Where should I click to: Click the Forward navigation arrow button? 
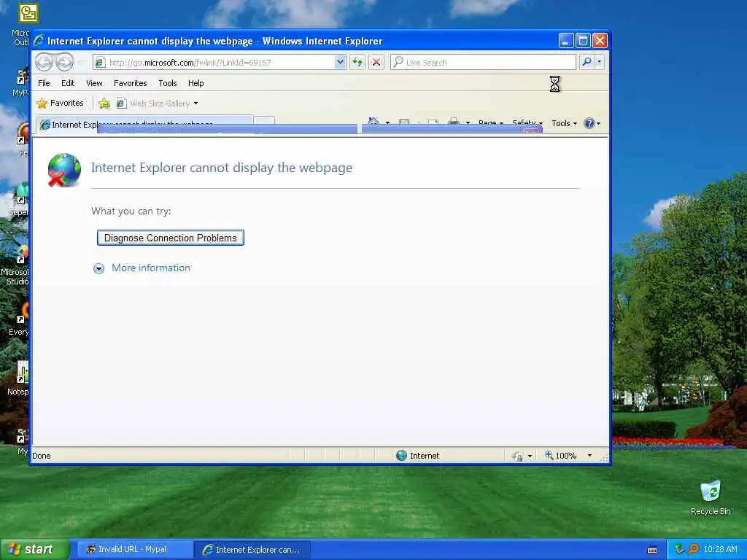tap(65, 63)
